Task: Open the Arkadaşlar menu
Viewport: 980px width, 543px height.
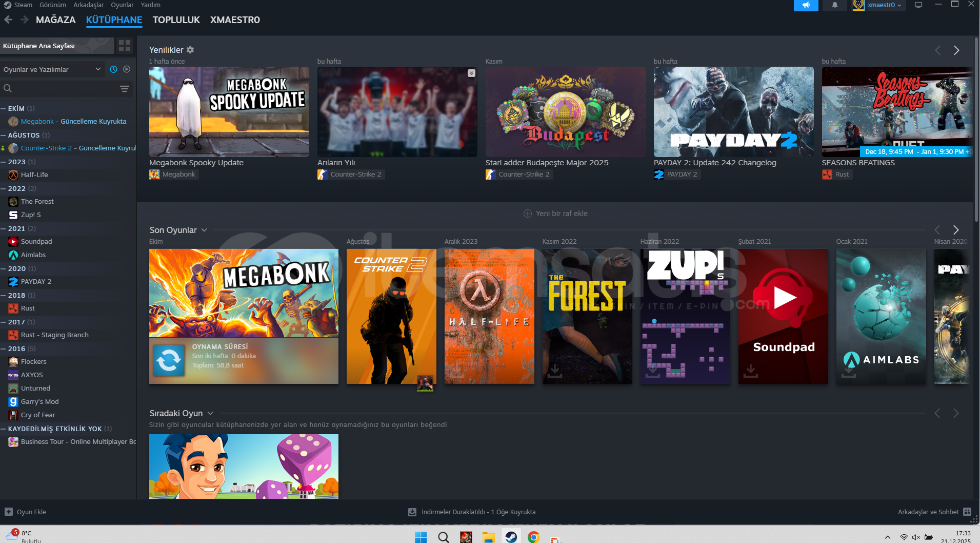Action: pyautogui.click(x=89, y=5)
